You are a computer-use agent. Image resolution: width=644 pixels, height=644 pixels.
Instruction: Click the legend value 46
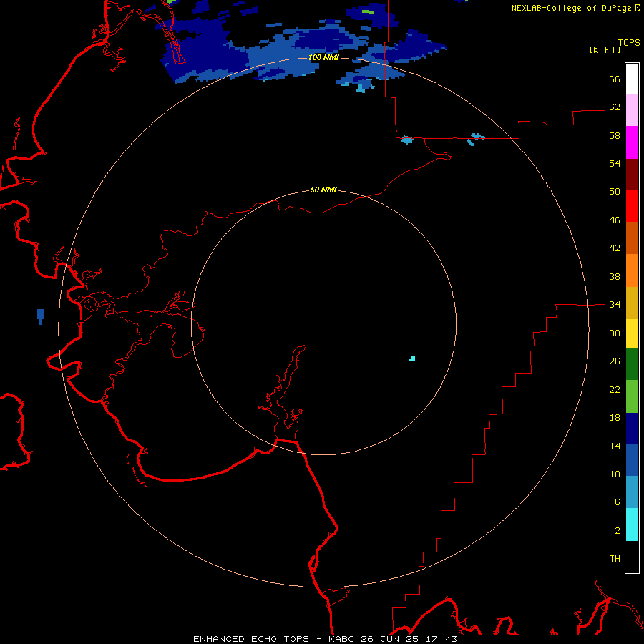tap(615, 220)
